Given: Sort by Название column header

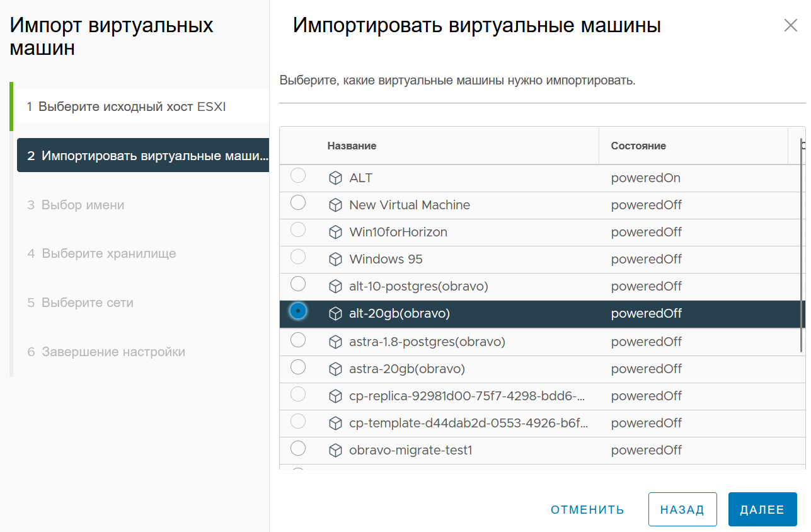Looking at the screenshot, I should (x=352, y=146).
